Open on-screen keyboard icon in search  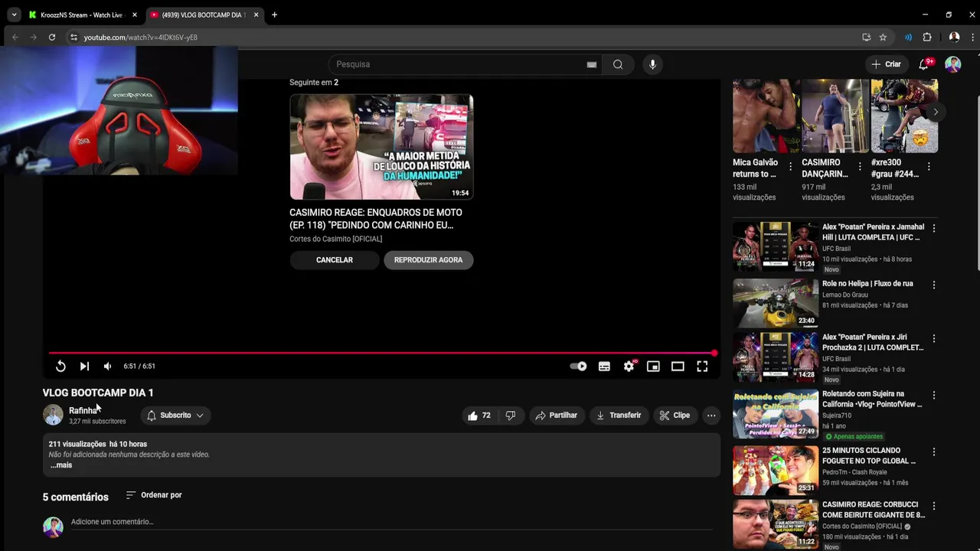[592, 64]
